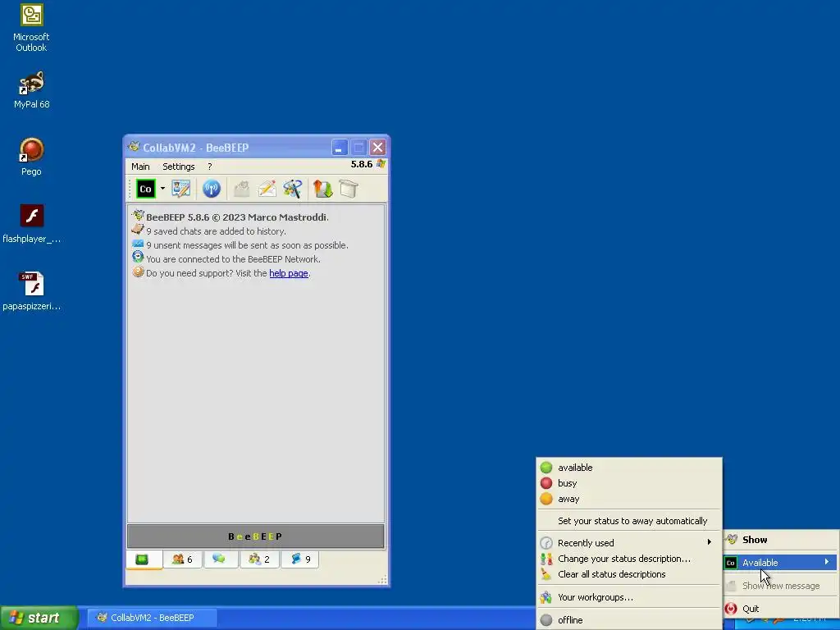Click the orange away status ball
Screen dimensions: 840x630
546,499
